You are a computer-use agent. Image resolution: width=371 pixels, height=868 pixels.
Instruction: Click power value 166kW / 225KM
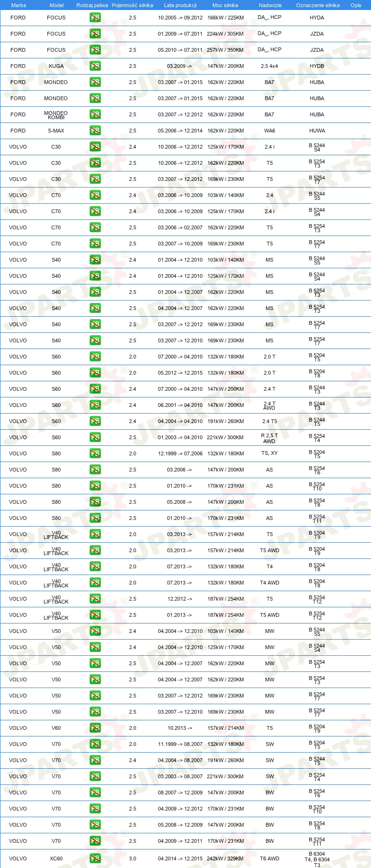pyautogui.click(x=225, y=18)
